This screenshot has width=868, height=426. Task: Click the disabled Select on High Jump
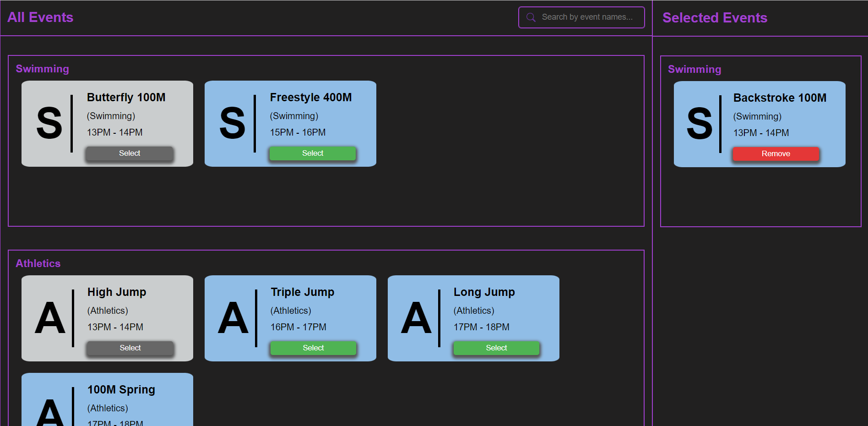tap(130, 348)
